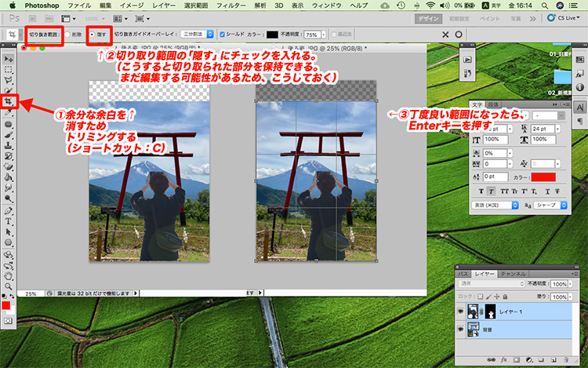588x368 pixels.
Task: Open the Character panel dock icon
Action: [579, 108]
